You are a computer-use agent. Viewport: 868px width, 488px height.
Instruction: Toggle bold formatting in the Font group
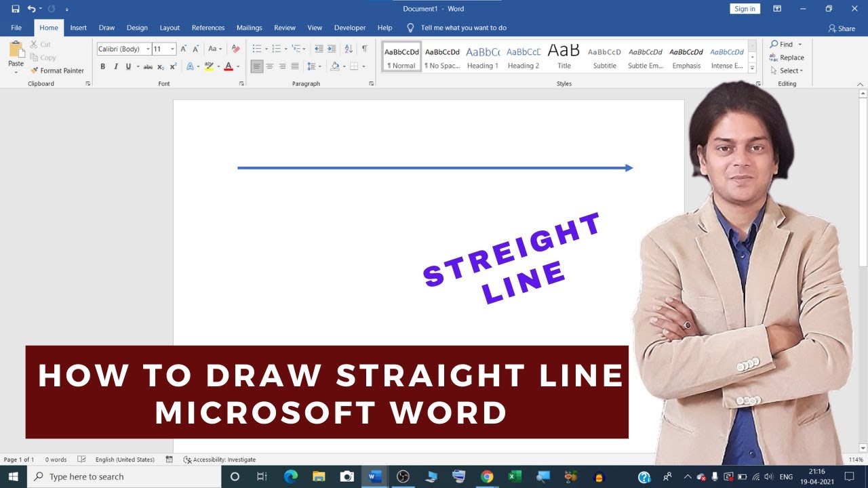pos(102,66)
